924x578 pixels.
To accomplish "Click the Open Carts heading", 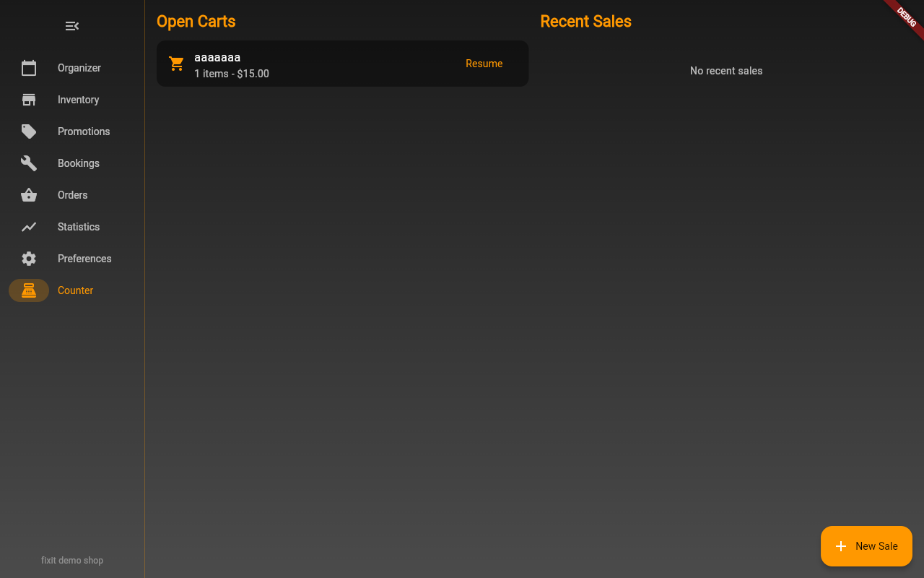I will point(196,22).
